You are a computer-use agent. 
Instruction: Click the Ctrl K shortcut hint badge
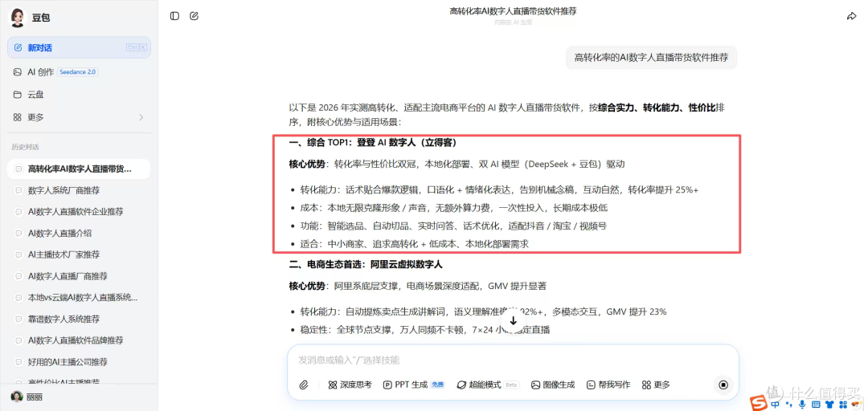pyautogui.click(x=136, y=47)
